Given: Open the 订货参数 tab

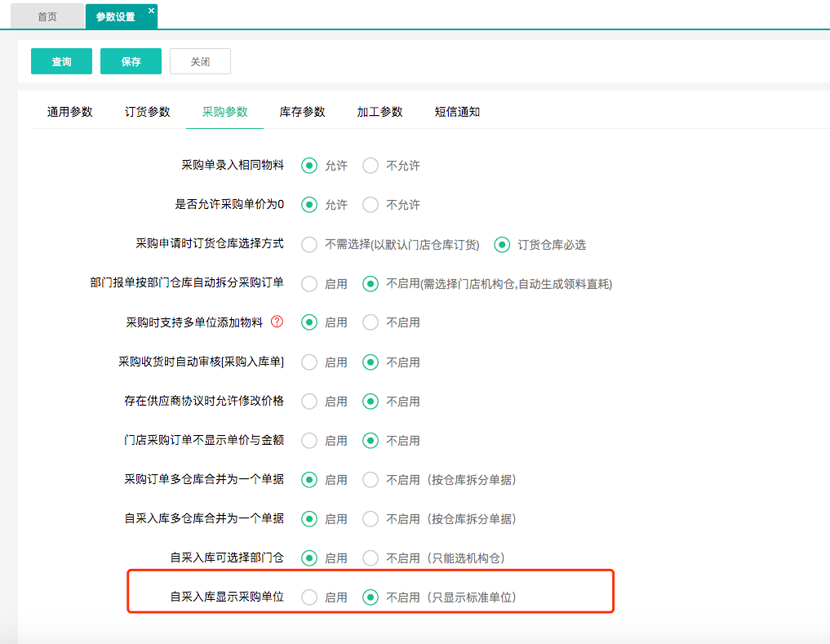Looking at the screenshot, I should [147, 112].
